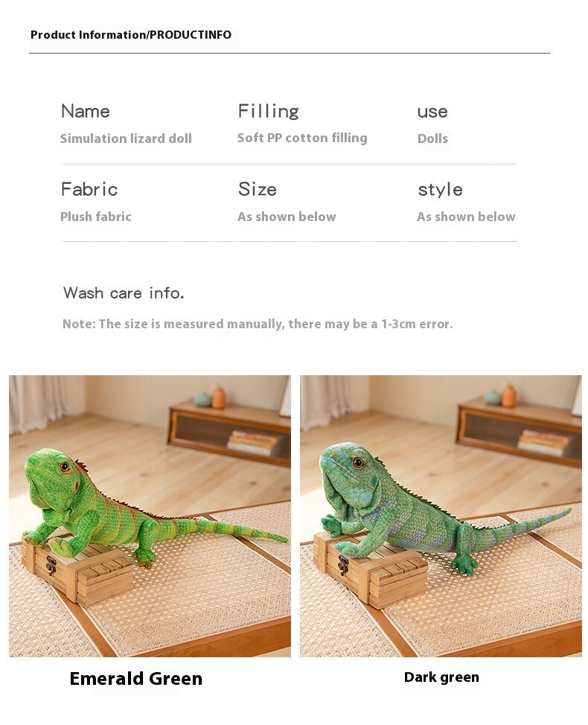Select the Dark green caption

tap(441, 677)
